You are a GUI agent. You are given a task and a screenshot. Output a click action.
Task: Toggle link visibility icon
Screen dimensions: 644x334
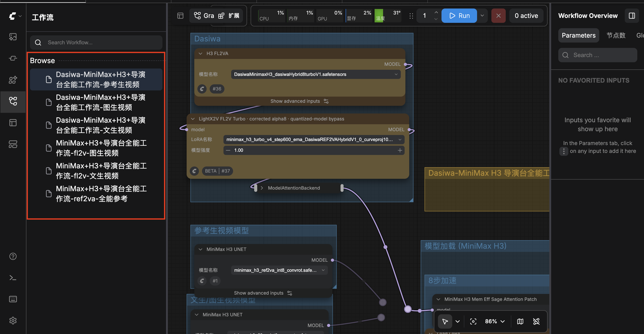(x=537, y=321)
